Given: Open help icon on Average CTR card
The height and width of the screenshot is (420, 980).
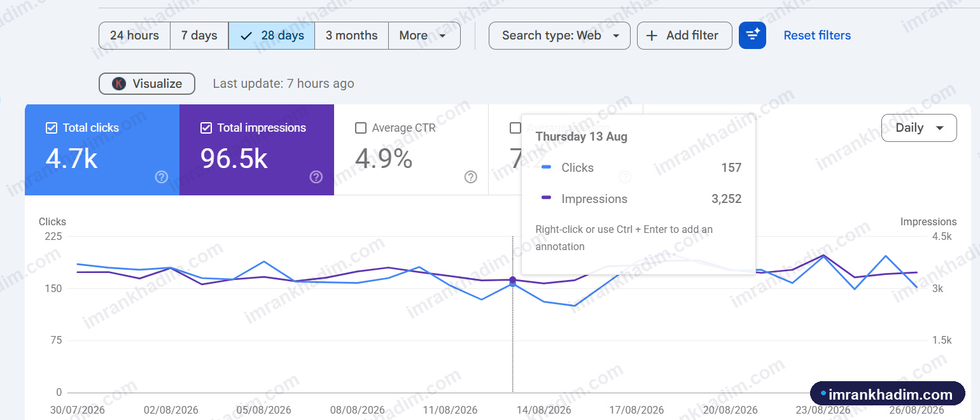Looking at the screenshot, I should click(471, 177).
